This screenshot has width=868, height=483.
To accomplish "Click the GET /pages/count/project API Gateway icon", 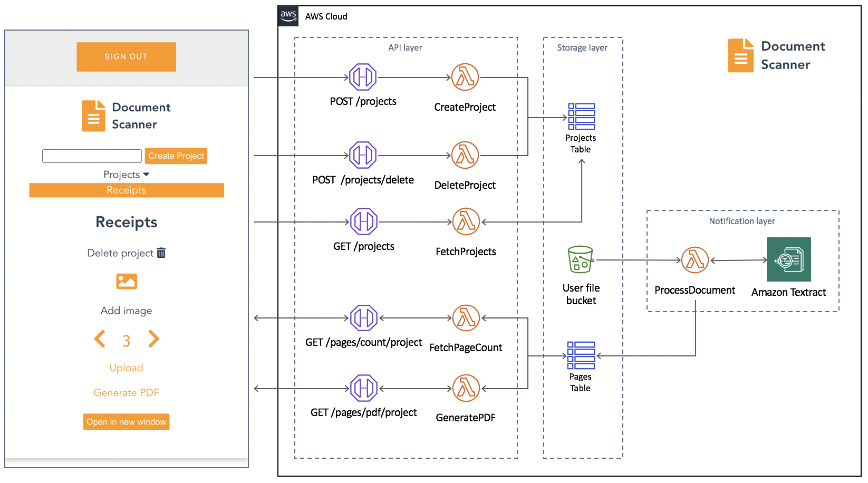I will click(x=364, y=318).
